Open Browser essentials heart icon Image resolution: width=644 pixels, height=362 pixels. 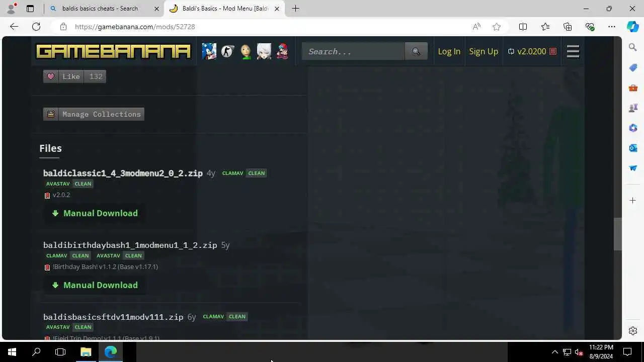tap(590, 27)
